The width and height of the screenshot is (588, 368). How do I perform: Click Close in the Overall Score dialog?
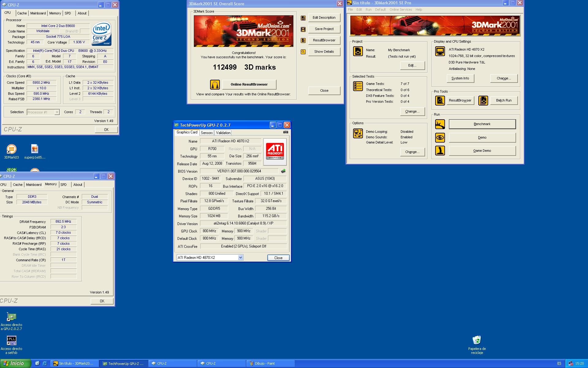pyautogui.click(x=324, y=90)
